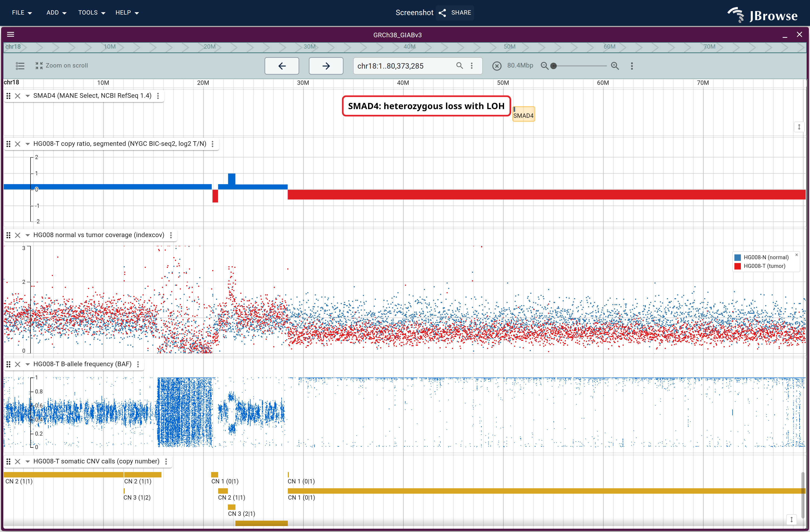Image resolution: width=810 pixels, height=532 pixels.
Task: Close the HG008-T copy ratio track
Action: (18, 144)
